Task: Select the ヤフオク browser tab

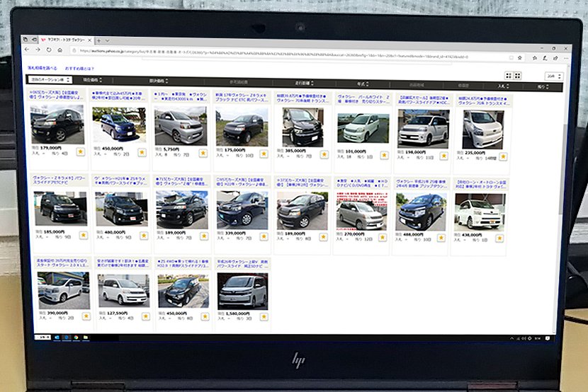Action: 67,40
